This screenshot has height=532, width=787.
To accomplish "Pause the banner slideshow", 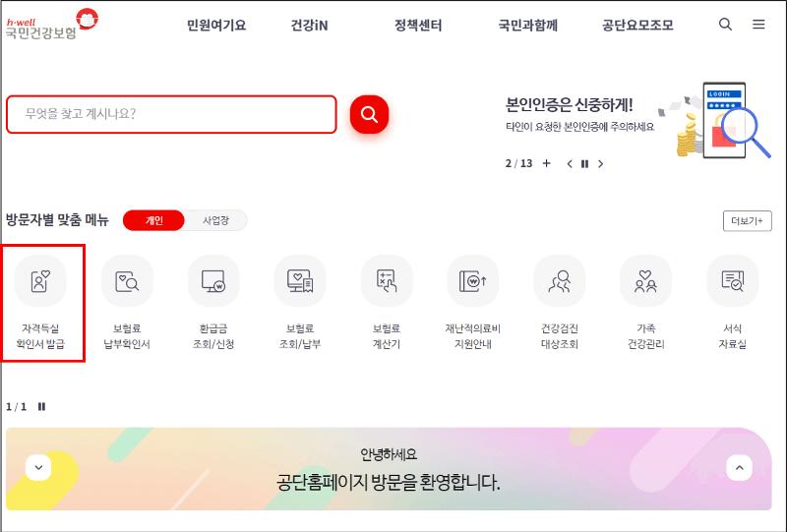I will pos(584,163).
